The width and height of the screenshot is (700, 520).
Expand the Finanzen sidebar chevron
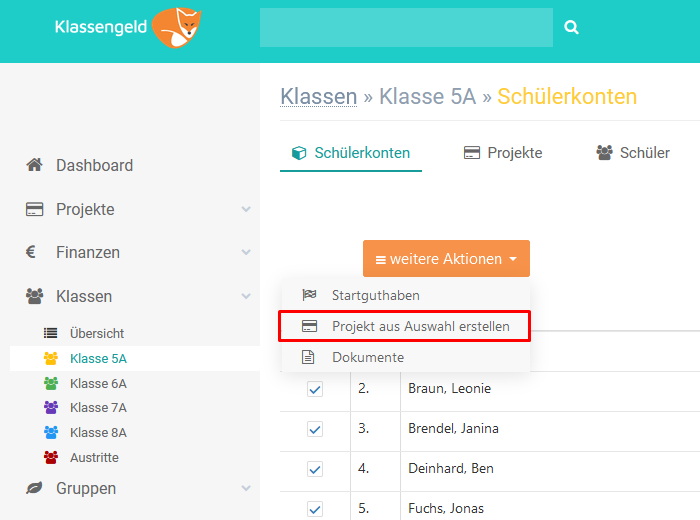click(246, 252)
